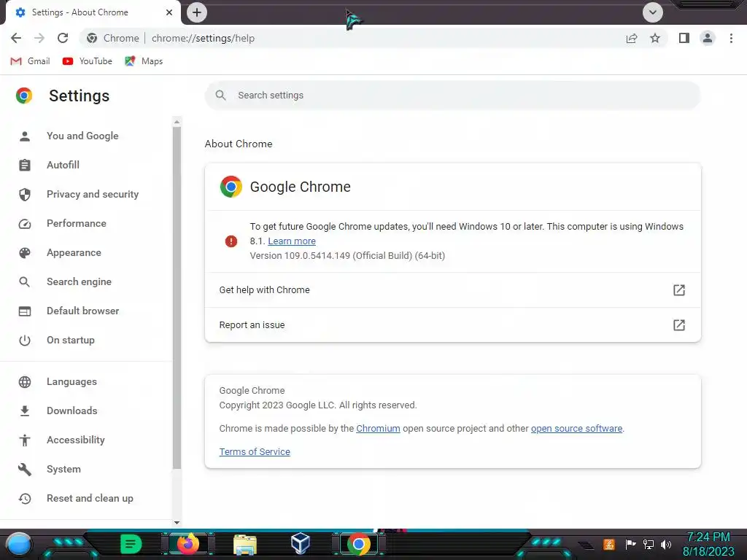
Task: Click the Report an issue row
Action: point(452,324)
